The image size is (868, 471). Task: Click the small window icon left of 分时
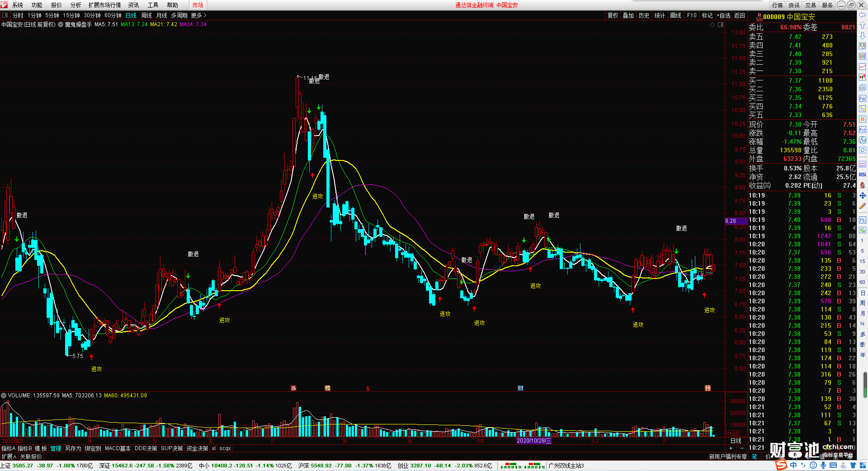tap(5, 15)
